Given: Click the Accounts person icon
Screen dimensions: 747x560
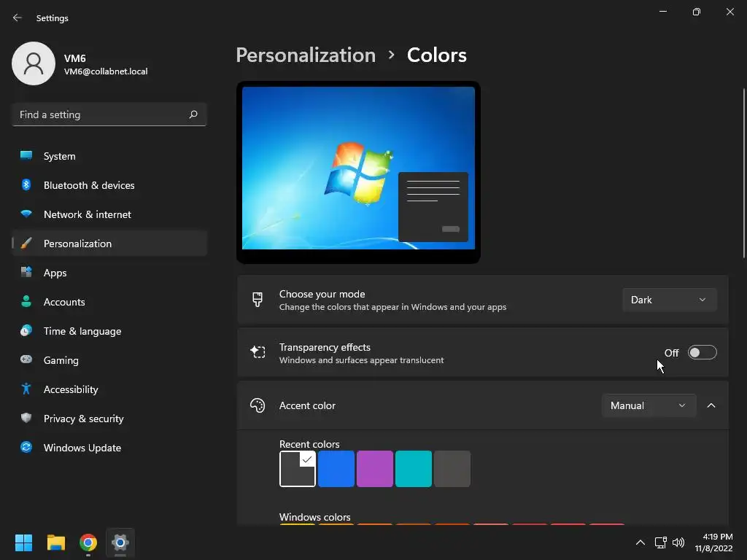Looking at the screenshot, I should pyautogui.click(x=26, y=301).
